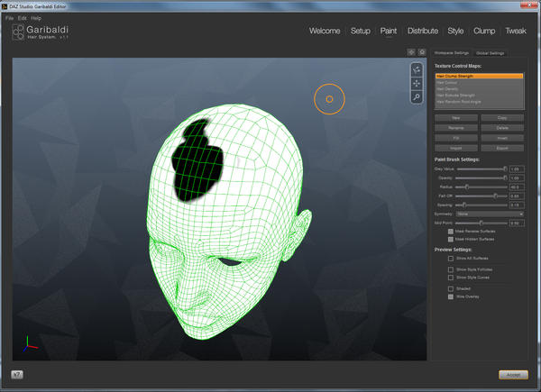Image resolution: width=541 pixels, height=392 pixels.
Task: Click the black painted area on head
Action: click(x=197, y=162)
